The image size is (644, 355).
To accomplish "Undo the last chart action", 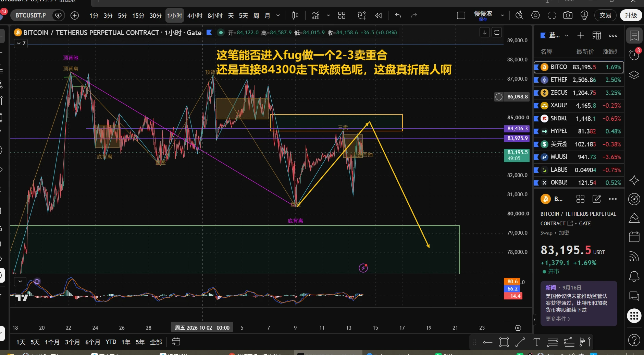I will 398,15.
